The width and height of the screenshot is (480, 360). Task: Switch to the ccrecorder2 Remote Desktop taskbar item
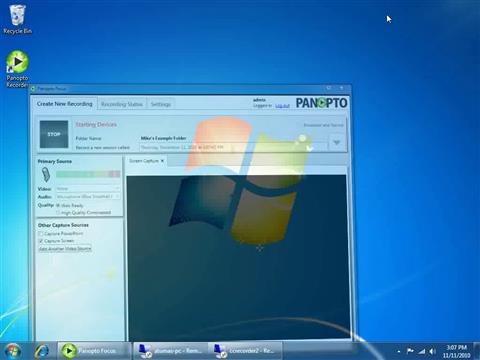click(246, 351)
